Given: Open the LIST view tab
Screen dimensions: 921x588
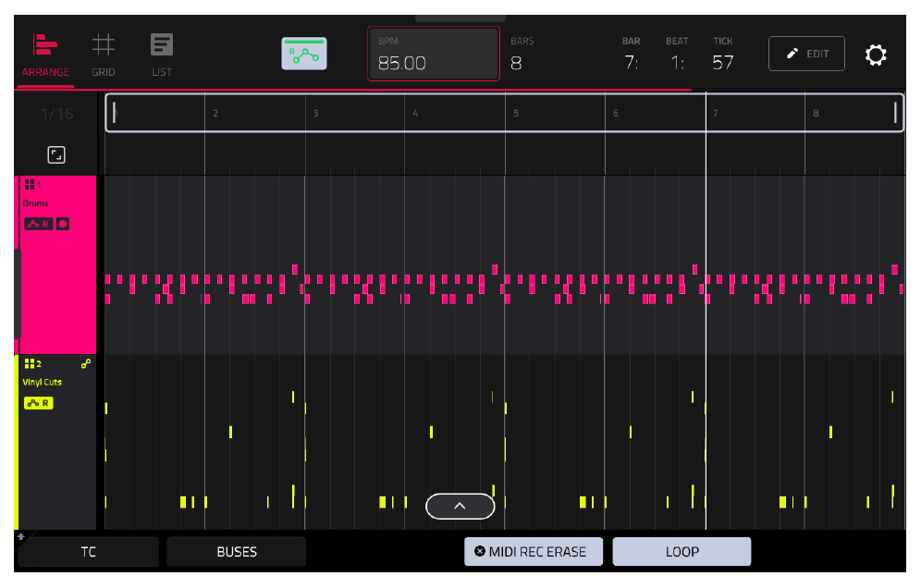Looking at the screenshot, I should pyautogui.click(x=162, y=56).
